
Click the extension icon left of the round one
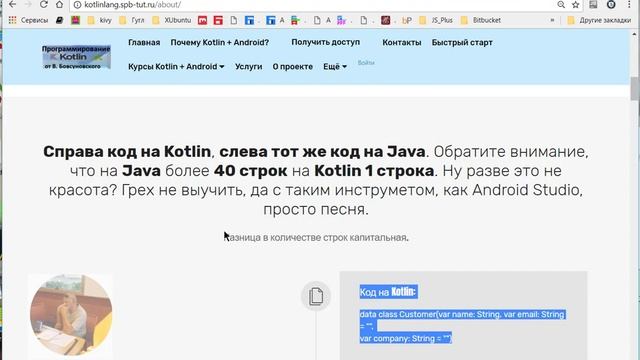coord(593,4)
